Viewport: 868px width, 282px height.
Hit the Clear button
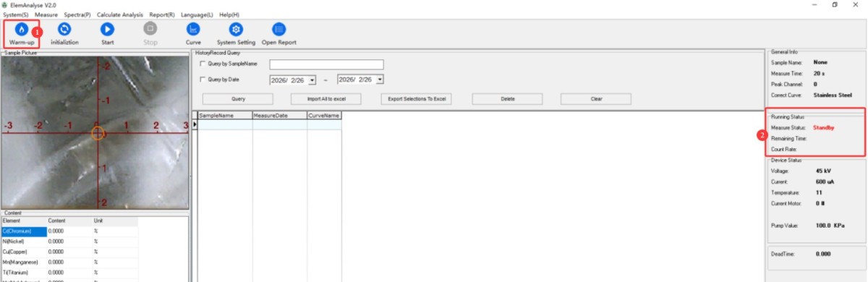(x=596, y=99)
